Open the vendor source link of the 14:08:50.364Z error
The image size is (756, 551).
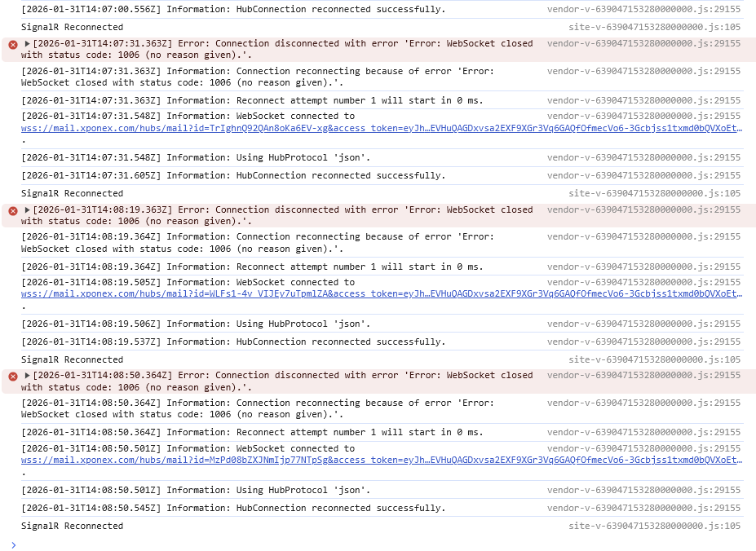click(x=643, y=375)
